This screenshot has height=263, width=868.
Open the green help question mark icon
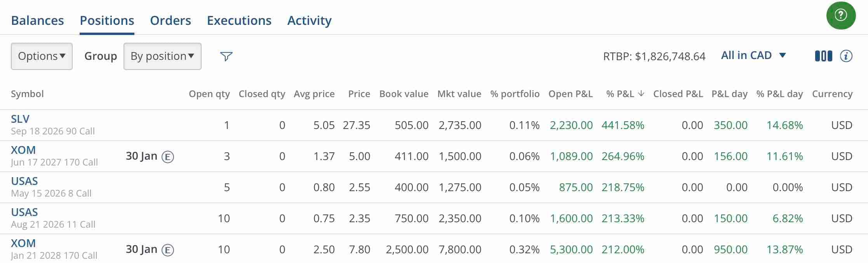(x=841, y=15)
